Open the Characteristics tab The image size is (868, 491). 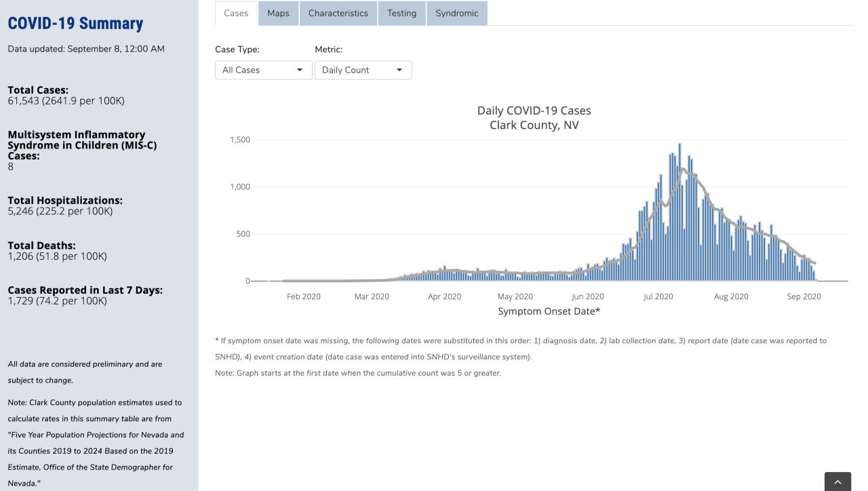(x=338, y=14)
